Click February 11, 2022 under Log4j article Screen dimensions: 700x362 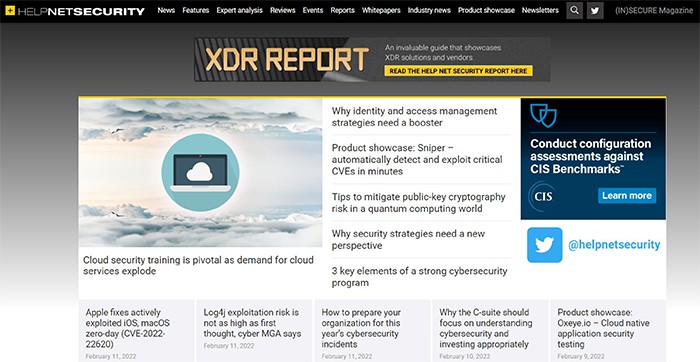point(229,346)
